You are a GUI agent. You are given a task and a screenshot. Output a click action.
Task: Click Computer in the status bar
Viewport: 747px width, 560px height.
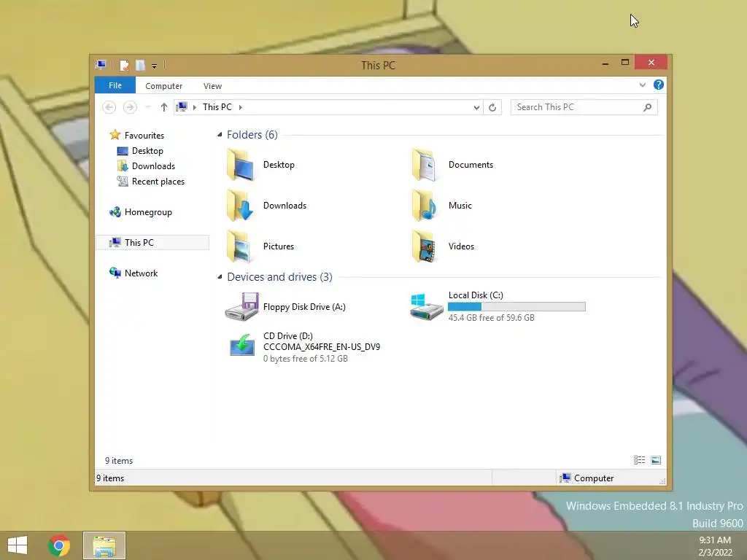tap(587, 478)
